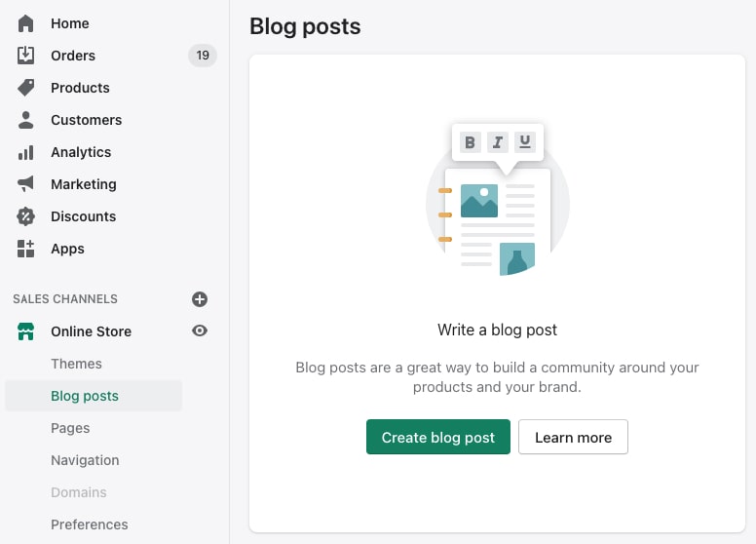Click the Apps grid icon
The image size is (756, 544).
pyautogui.click(x=26, y=249)
